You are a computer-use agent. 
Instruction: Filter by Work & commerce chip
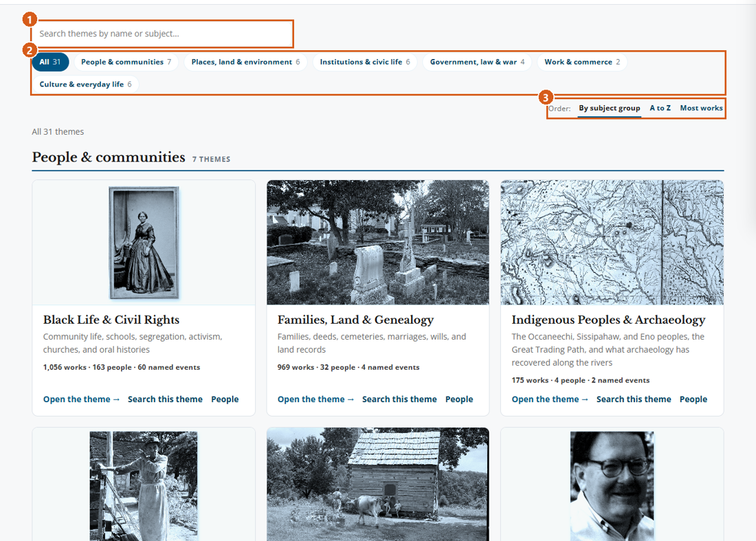tap(582, 62)
